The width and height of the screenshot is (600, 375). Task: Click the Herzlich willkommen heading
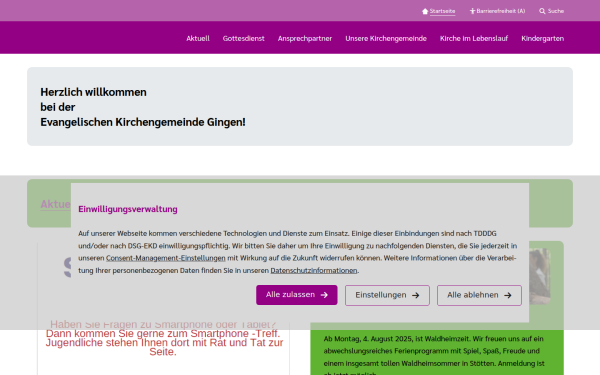coord(93,92)
